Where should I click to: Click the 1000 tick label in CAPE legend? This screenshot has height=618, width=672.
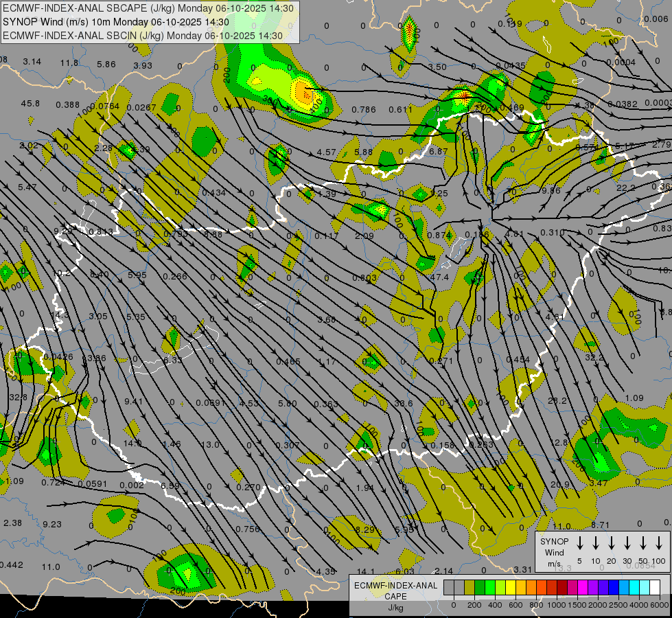point(557,605)
